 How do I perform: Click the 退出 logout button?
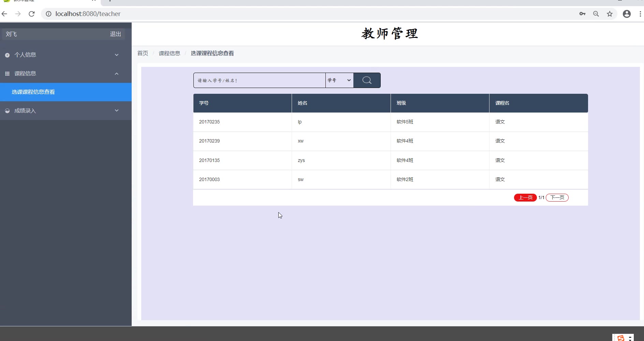click(x=115, y=34)
